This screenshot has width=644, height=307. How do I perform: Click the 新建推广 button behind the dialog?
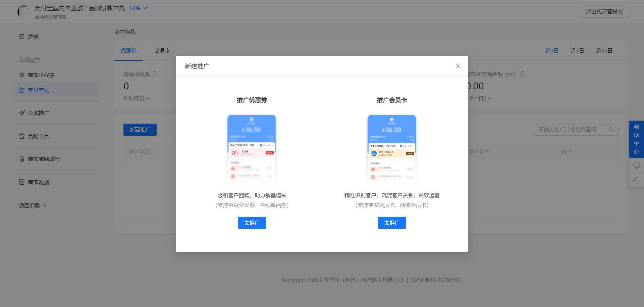[140, 130]
